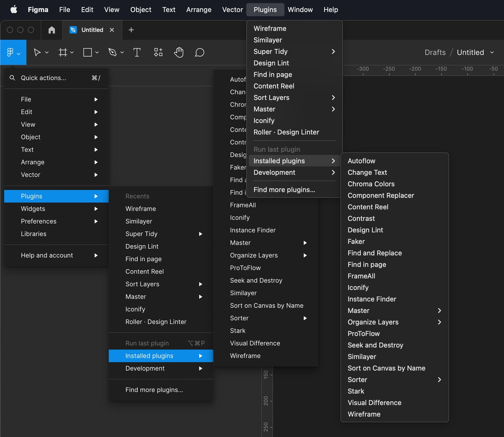504x437 pixels.
Task: Run Contrast plugin from rightmost list
Action: point(395,218)
